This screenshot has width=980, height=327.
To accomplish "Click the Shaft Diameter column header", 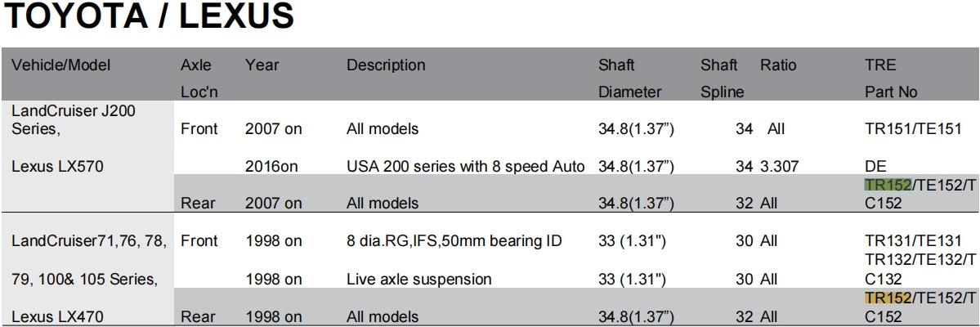I will [629, 78].
